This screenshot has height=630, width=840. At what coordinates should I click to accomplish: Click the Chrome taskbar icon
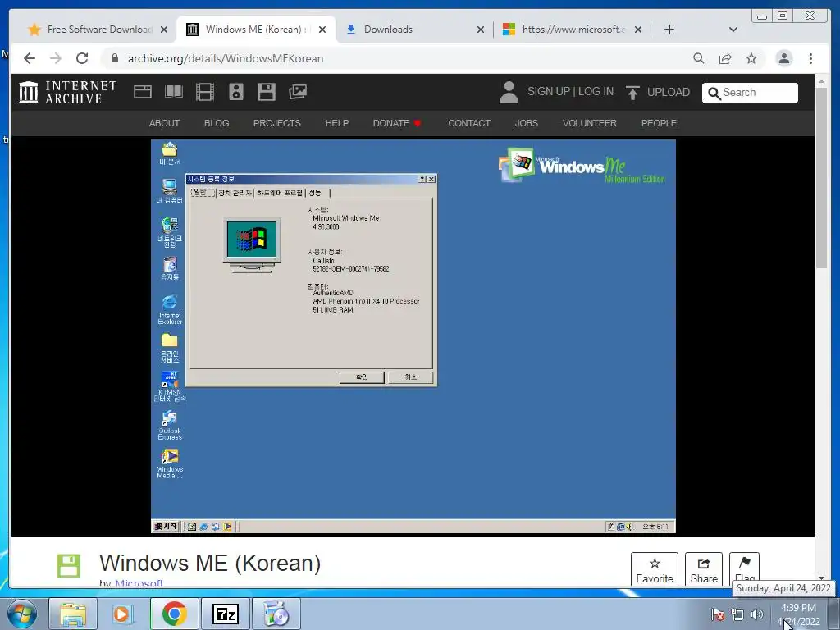point(174,614)
